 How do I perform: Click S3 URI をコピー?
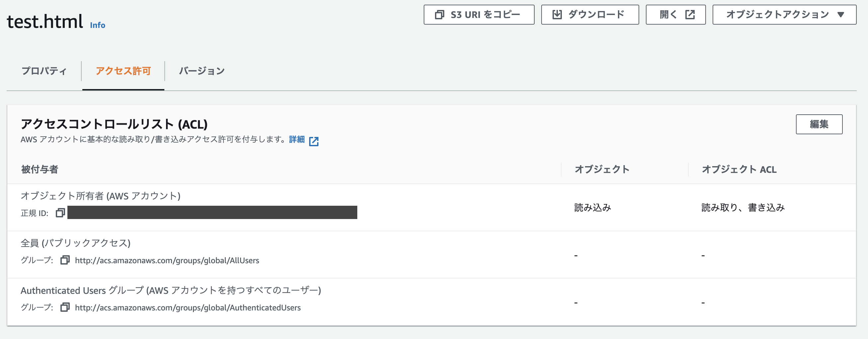(478, 15)
